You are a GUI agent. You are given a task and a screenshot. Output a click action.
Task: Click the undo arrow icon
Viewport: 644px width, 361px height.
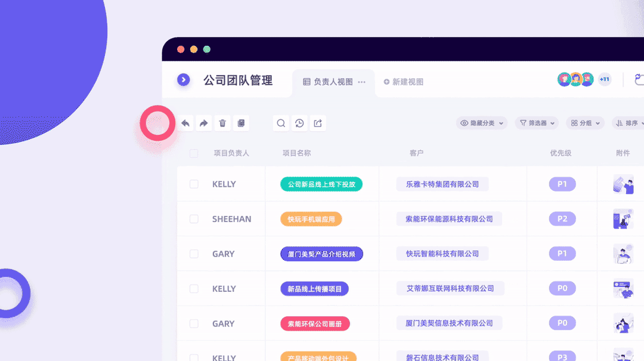185,124
